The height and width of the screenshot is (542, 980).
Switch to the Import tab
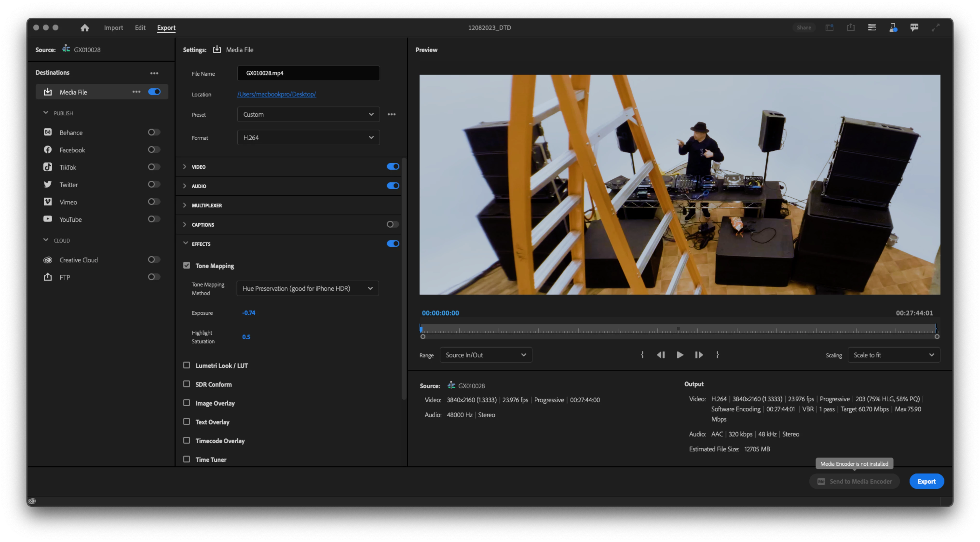[x=113, y=28]
